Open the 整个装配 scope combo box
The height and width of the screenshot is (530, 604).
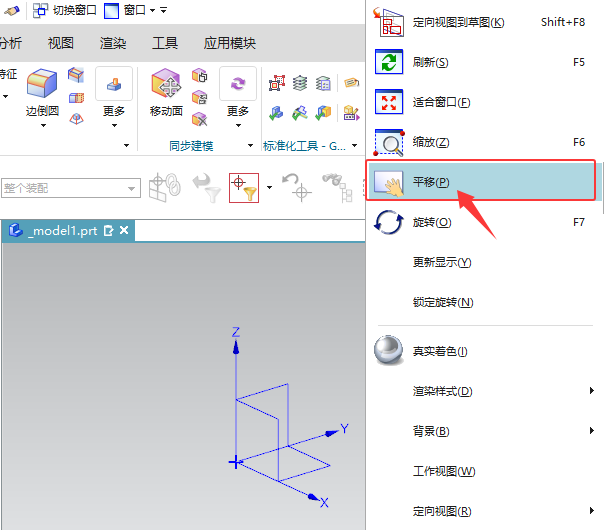pos(71,188)
